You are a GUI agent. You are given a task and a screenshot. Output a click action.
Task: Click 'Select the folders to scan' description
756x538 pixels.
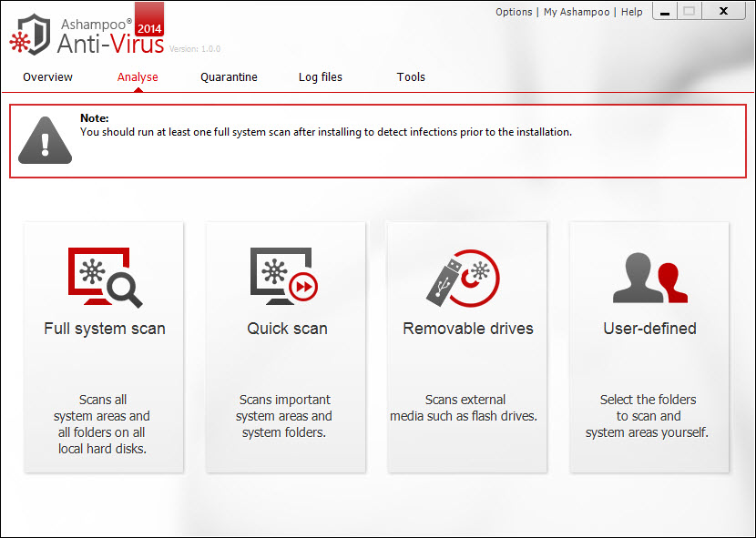647,416
